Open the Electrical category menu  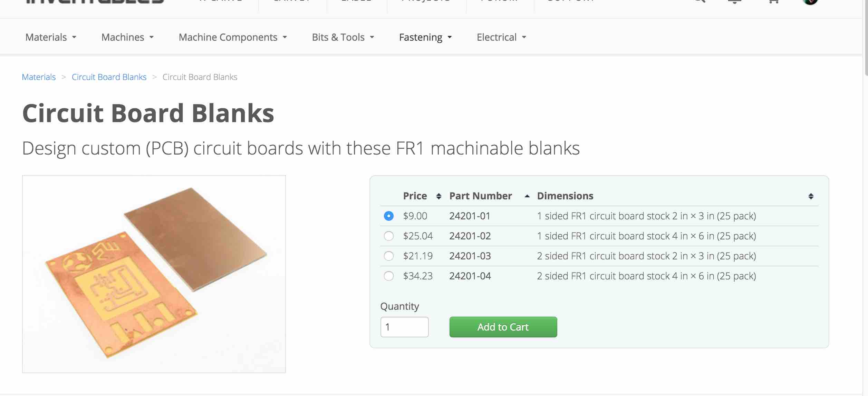click(x=501, y=37)
